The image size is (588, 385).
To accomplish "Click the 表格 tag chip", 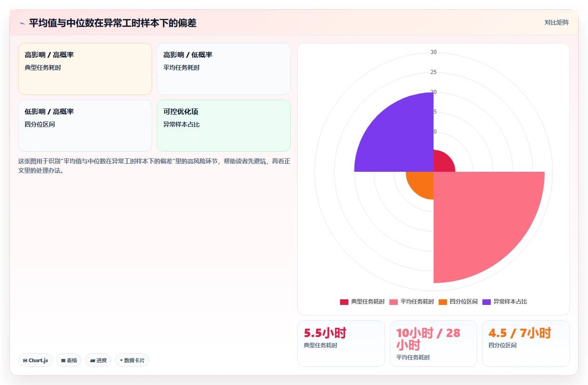I will pyautogui.click(x=69, y=360).
